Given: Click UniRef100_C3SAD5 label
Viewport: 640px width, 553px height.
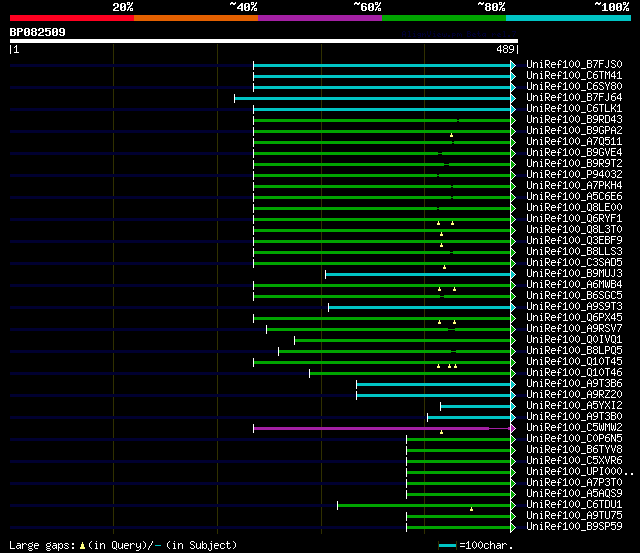Looking at the screenshot, I should [x=574, y=263].
